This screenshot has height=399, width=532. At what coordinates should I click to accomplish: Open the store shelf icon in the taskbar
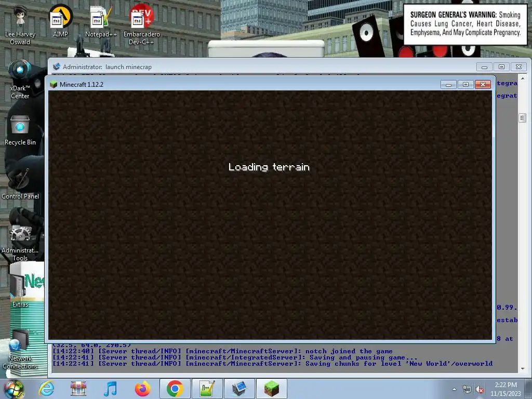click(x=78, y=389)
